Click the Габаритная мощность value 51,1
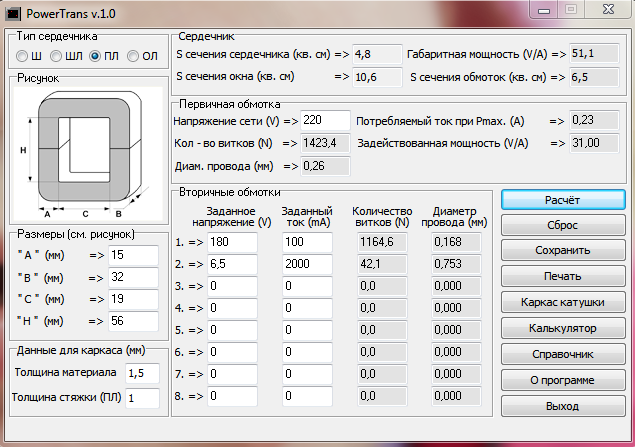Image resolution: width=635 pixels, height=447 pixels. click(595, 53)
